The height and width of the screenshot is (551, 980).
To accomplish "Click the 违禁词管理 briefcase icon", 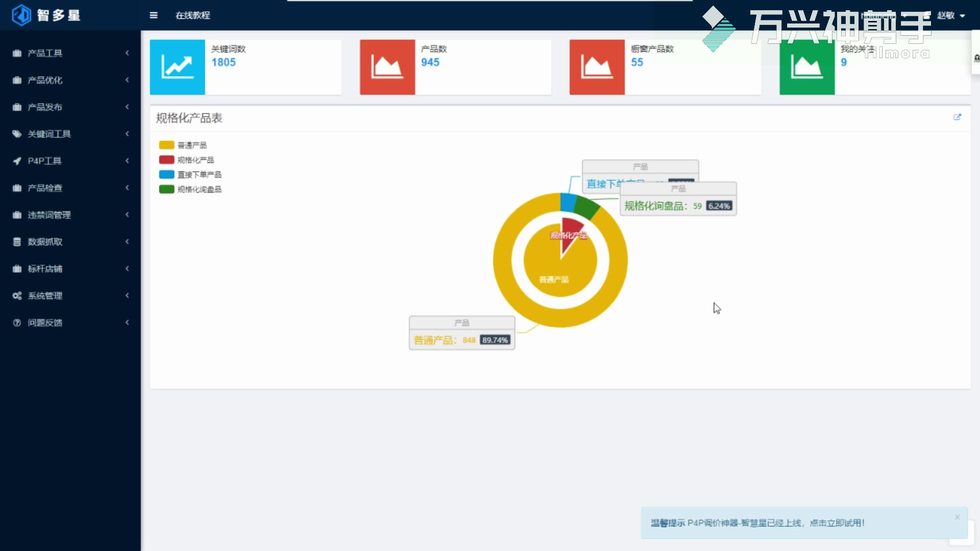I will [17, 215].
